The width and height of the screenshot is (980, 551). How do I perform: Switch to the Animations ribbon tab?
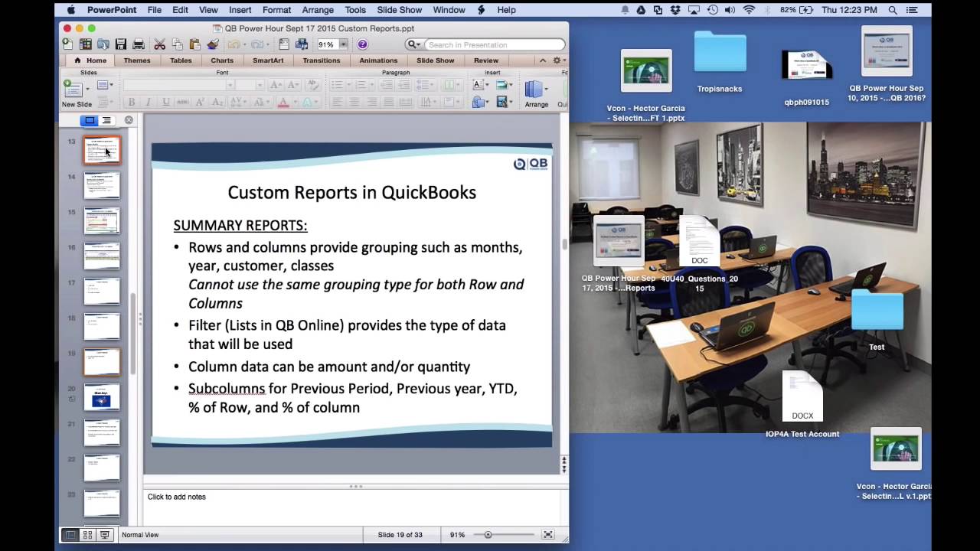378,60
